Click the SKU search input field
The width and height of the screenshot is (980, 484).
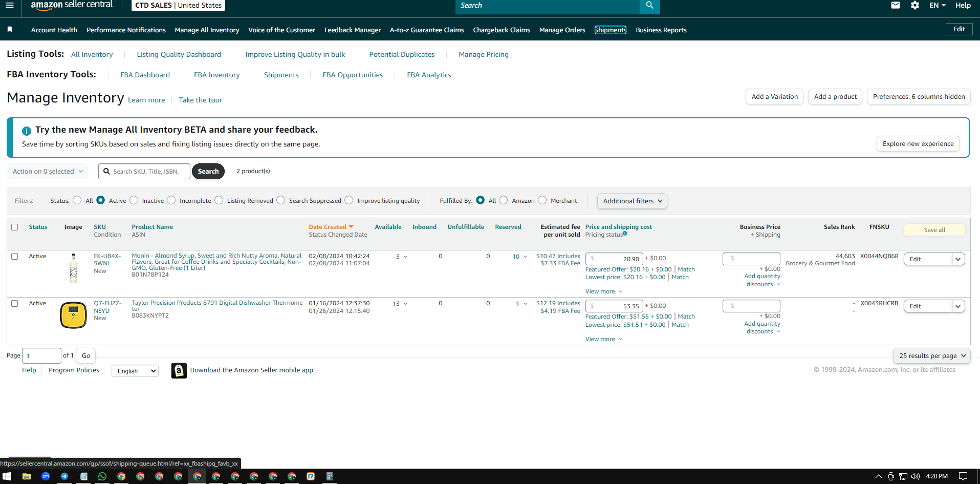144,172
